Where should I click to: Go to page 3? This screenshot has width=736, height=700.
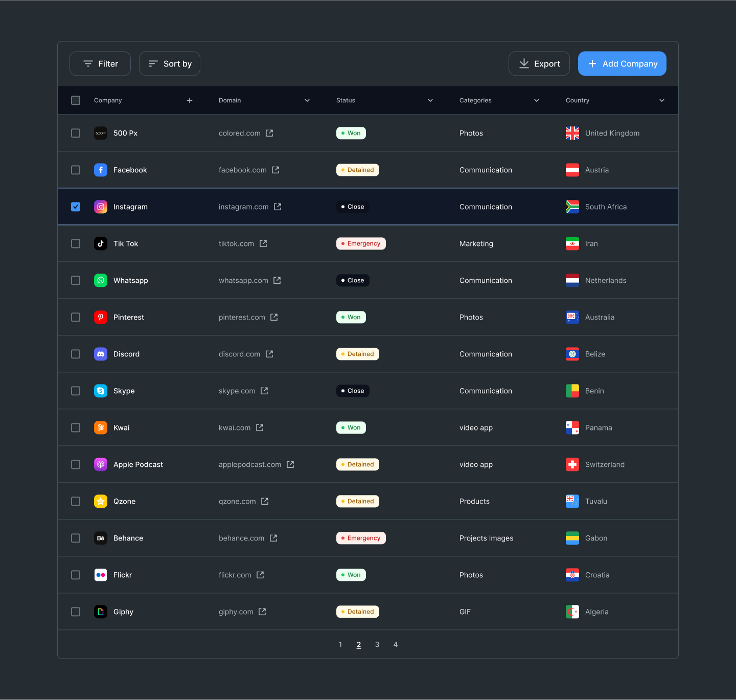tap(377, 644)
